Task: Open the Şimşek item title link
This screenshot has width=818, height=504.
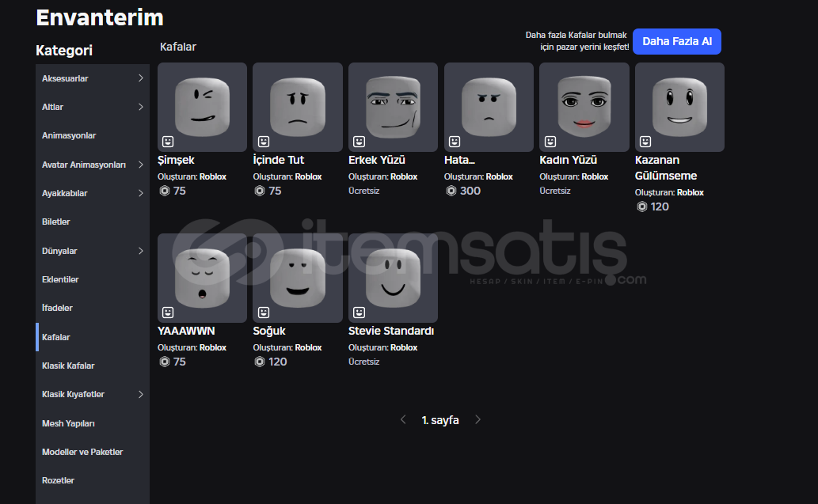Action: tap(176, 160)
